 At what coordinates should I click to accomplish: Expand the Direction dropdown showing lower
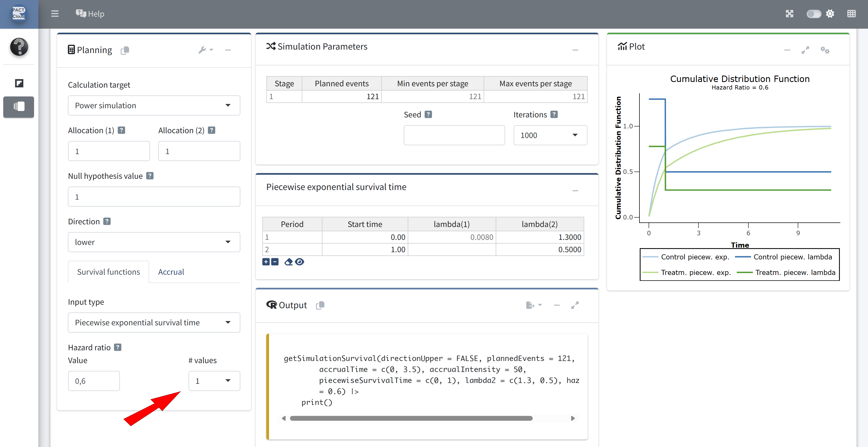coord(154,242)
